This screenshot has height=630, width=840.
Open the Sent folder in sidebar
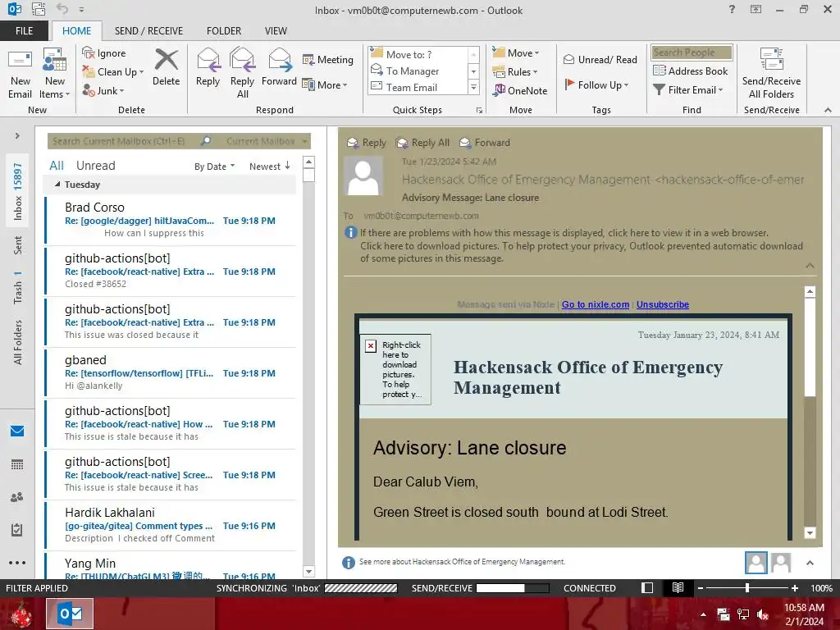(x=18, y=244)
